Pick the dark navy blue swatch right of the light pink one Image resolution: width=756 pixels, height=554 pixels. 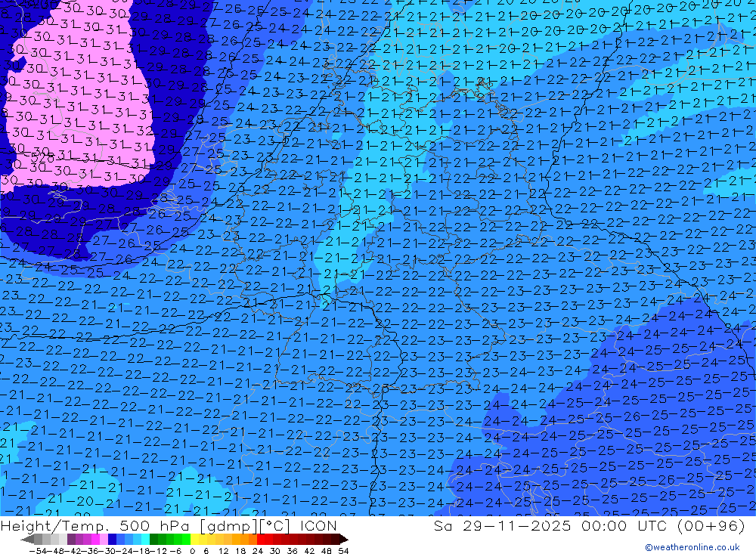coord(112,540)
